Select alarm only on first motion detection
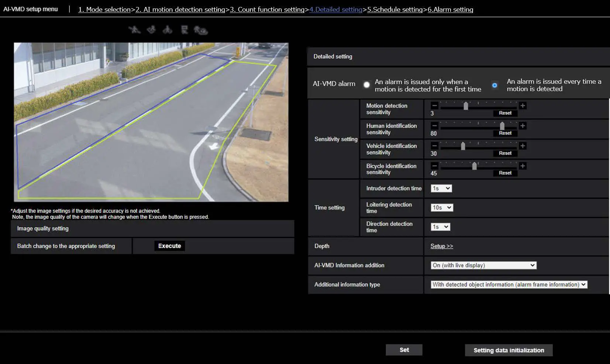The width and height of the screenshot is (610, 364). coord(366,85)
